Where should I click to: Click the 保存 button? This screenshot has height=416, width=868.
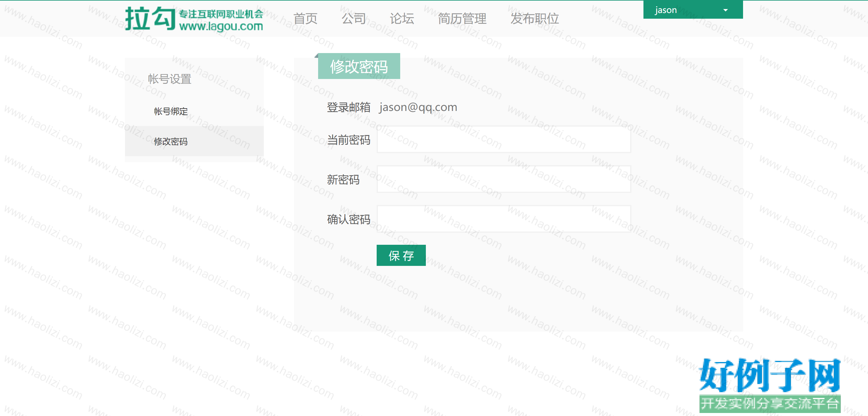[401, 255]
